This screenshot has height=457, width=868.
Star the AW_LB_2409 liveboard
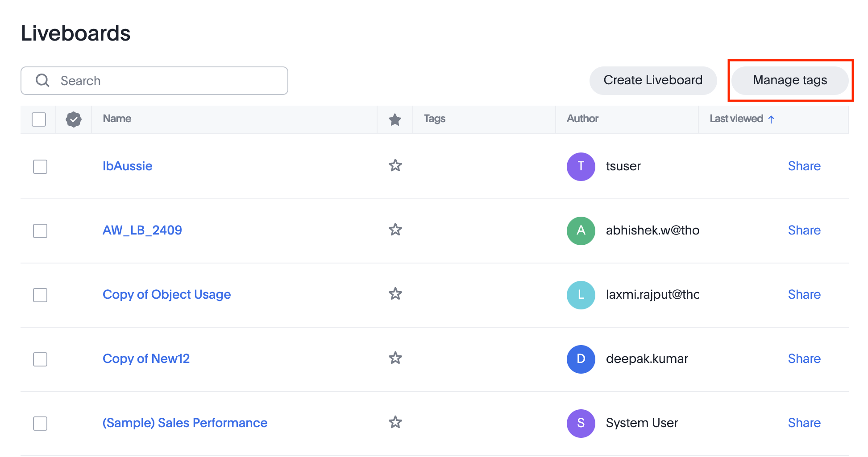click(x=395, y=230)
